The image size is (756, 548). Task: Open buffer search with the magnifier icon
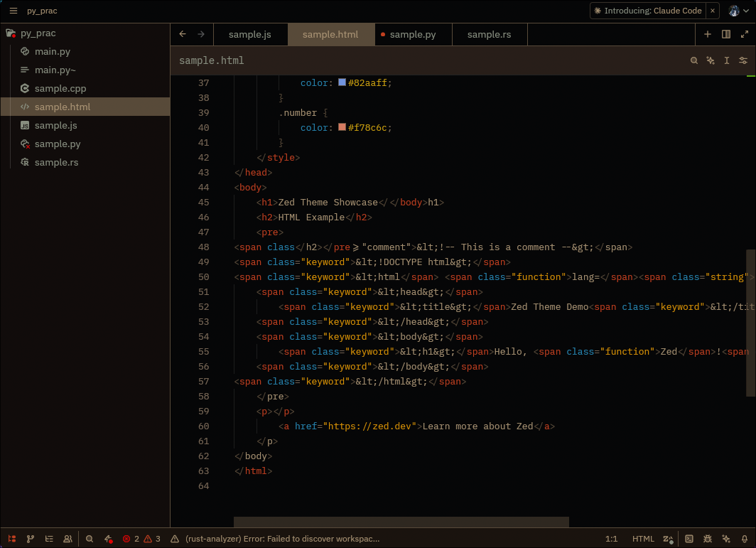[693, 60]
